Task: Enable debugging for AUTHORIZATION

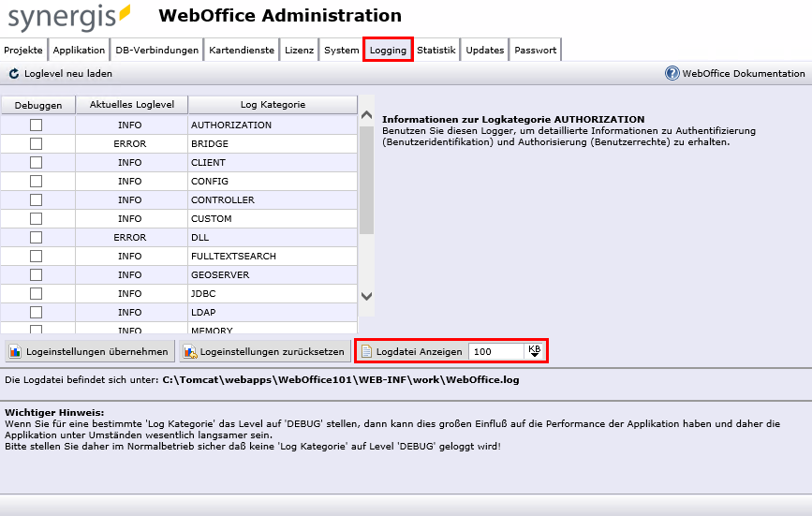Action: point(36,125)
